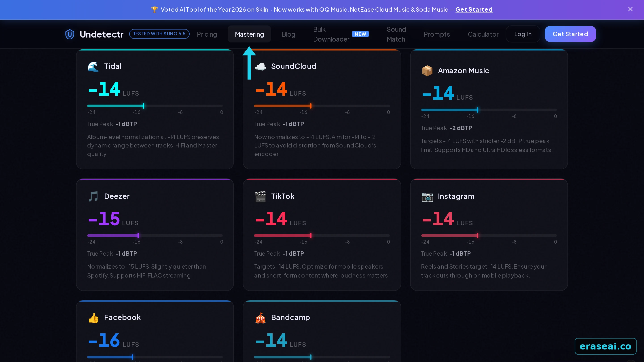Image resolution: width=644 pixels, height=362 pixels.
Task: Click the Instagram card title
Action: pos(456,196)
